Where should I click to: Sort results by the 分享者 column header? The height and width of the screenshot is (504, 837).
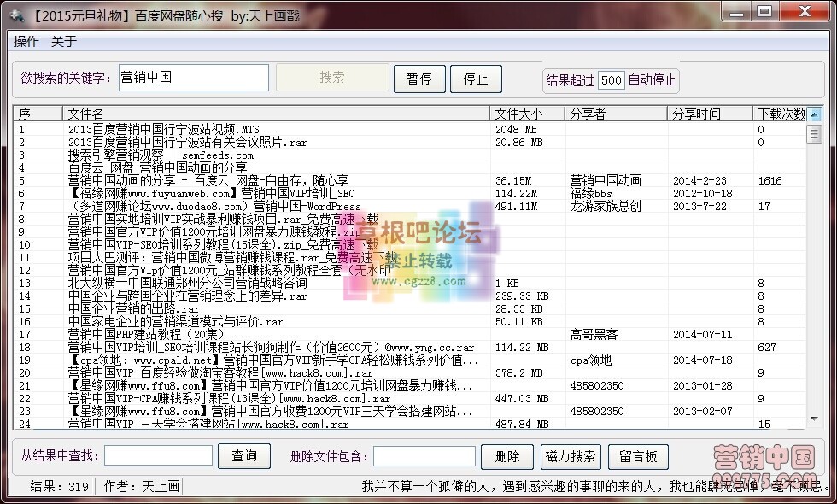click(615, 113)
